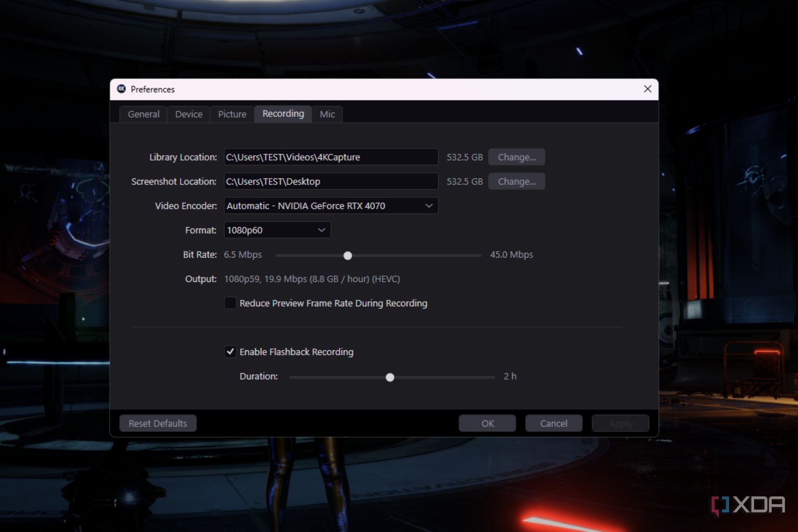This screenshot has height=532, width=798.
Task: Click the Reset Defaults button
Action: click(x=158, y=423)
